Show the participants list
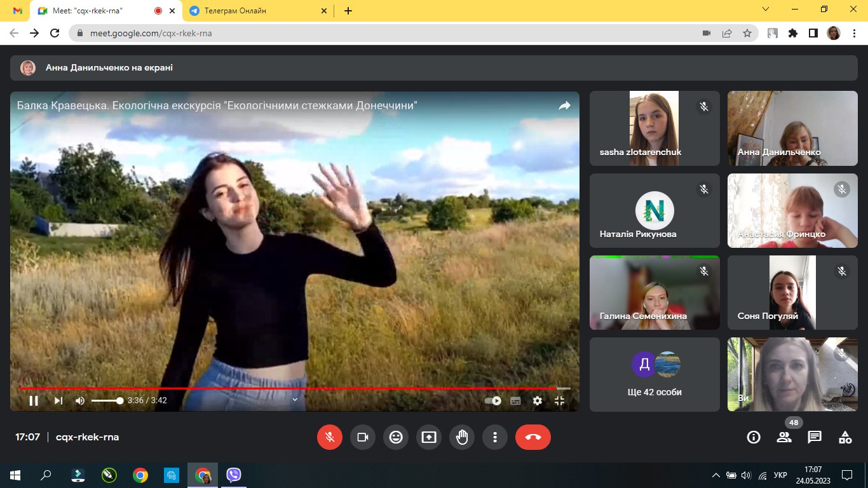868x488 pixels. (784, 437)
